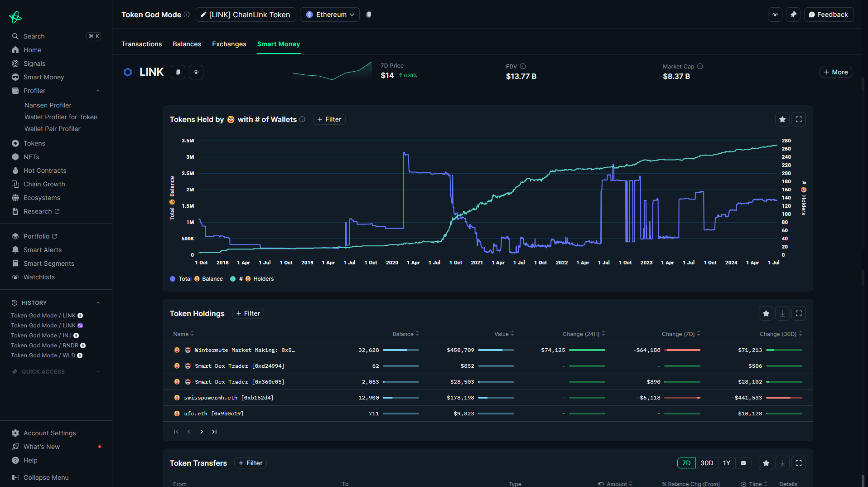Image resolution: width=868 pixels, height=487 pixels.
Task: Pin this page with the pin icon
Action: (x=793, y=15)
